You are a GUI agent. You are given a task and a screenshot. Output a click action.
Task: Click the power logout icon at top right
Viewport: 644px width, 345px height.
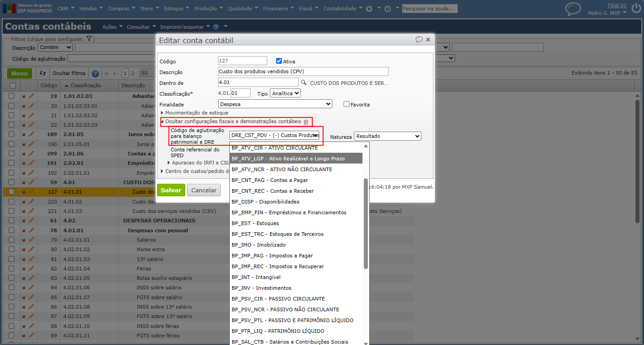(x=636, y=8)
